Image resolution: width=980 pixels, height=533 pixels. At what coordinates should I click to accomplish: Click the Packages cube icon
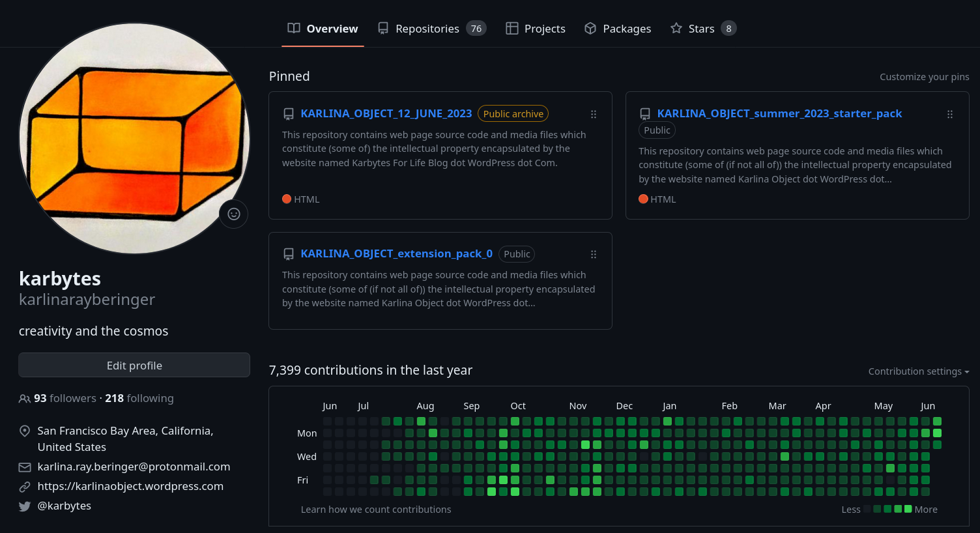[x=590, y=28]
